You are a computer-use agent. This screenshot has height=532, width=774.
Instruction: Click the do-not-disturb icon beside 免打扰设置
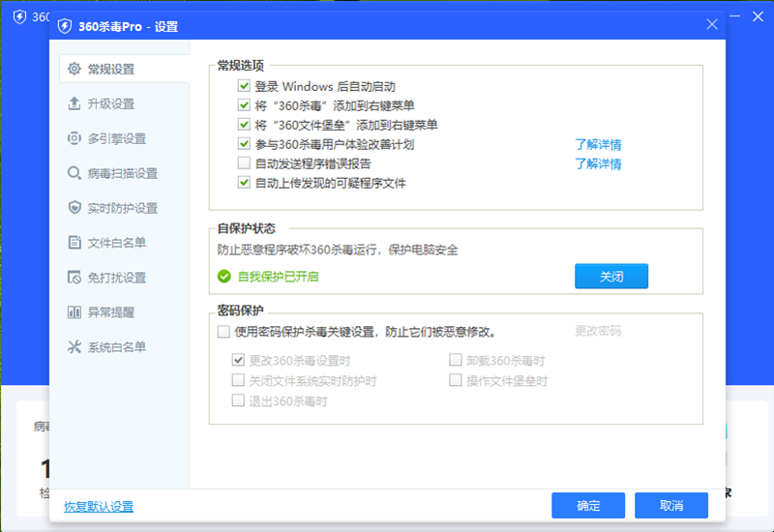(x=74, y=278)
